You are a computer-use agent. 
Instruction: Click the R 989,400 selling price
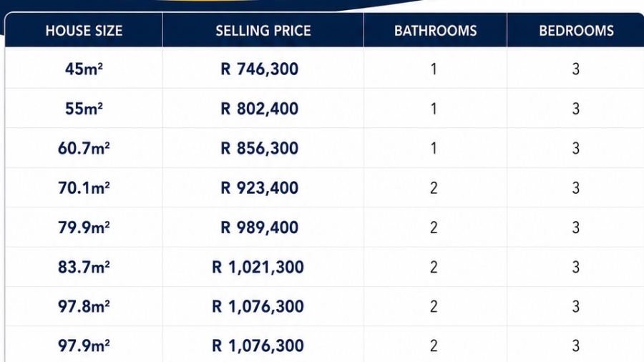[260, 227]
